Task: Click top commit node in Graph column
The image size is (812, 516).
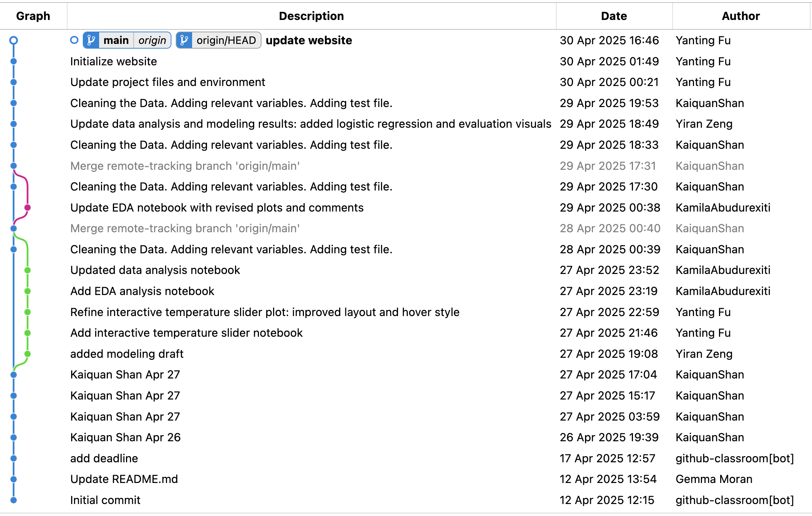Action: pyautogui.click(x=13, y=40)
